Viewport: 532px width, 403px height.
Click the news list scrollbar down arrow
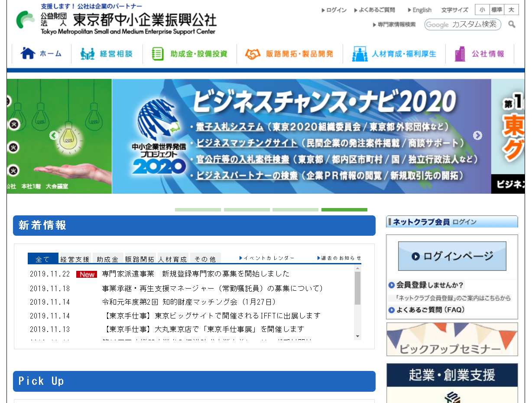(x=357, y=336)
